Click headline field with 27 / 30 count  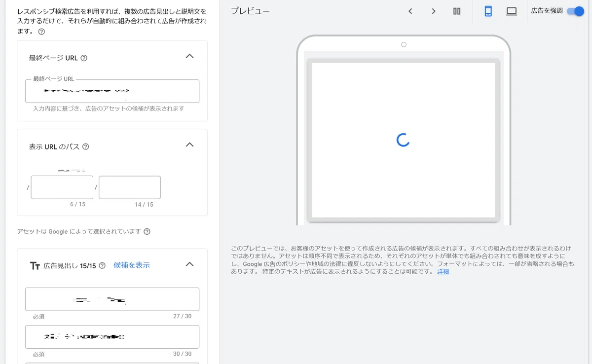(112, 299)
